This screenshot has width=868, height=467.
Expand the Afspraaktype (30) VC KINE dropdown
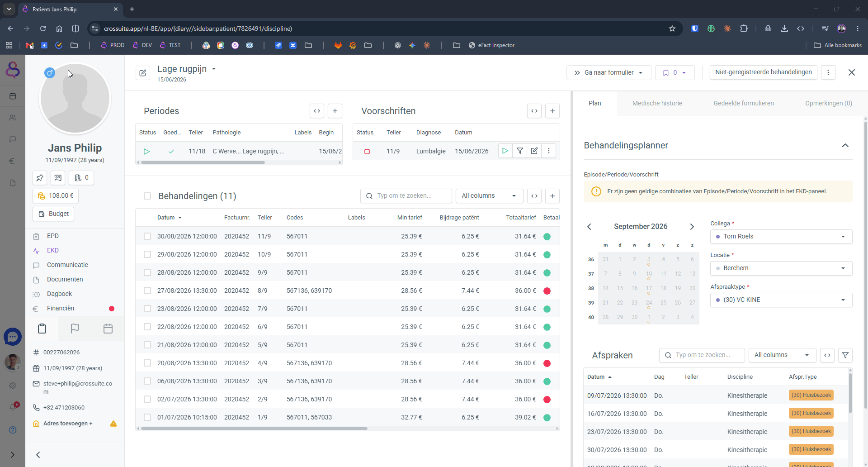pyautogui.click(x=781, y=300)
